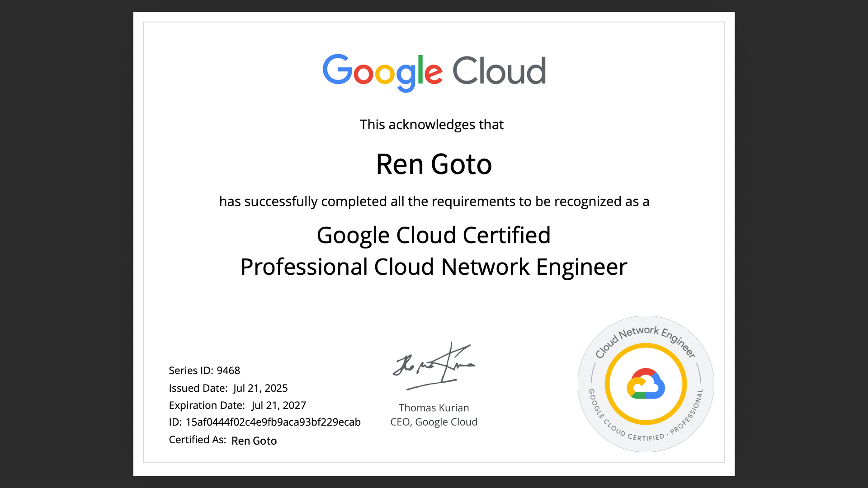Click 'Professional Cloud Network Engineer' title text
Screen dimensions: 868x488
click(x=434, y=267)
